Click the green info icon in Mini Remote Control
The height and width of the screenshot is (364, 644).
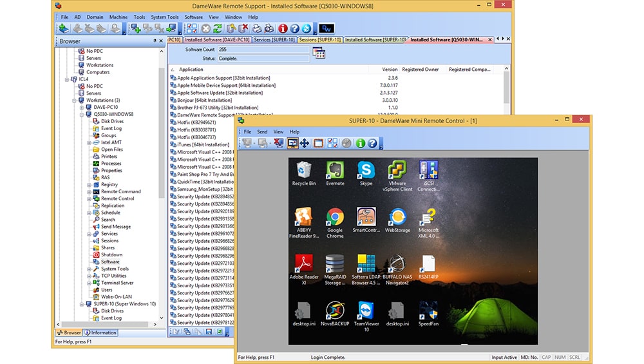[x=360, y=143]
